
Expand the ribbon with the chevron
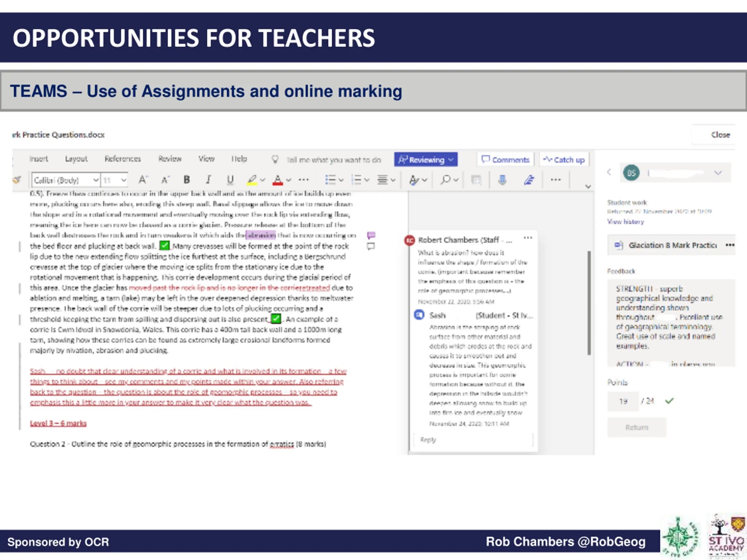(x=588, y=186)
